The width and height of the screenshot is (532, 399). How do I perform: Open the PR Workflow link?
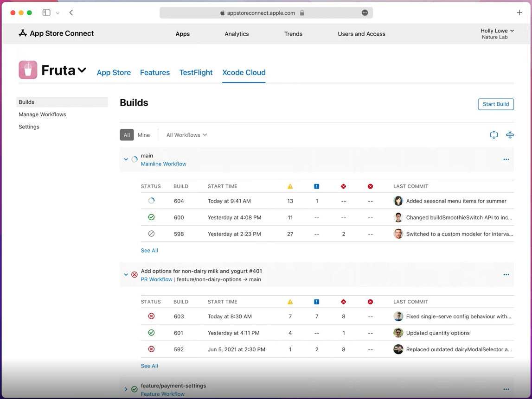[156, 279]
